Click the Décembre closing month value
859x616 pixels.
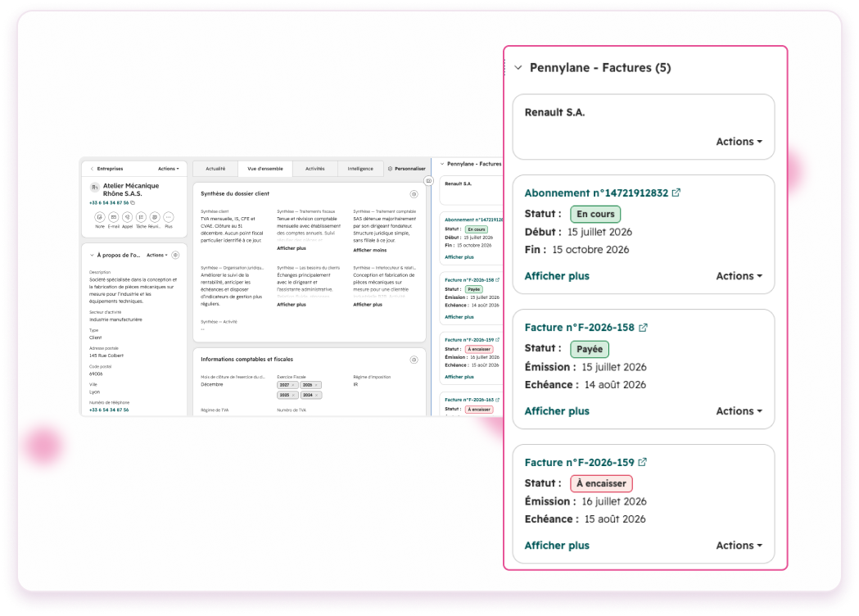[212, 385]
